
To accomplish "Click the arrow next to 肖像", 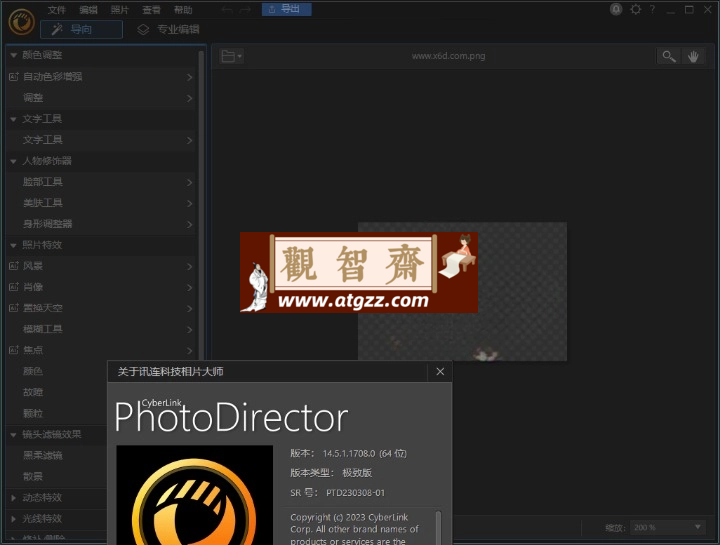I will [x=190, y=287].
